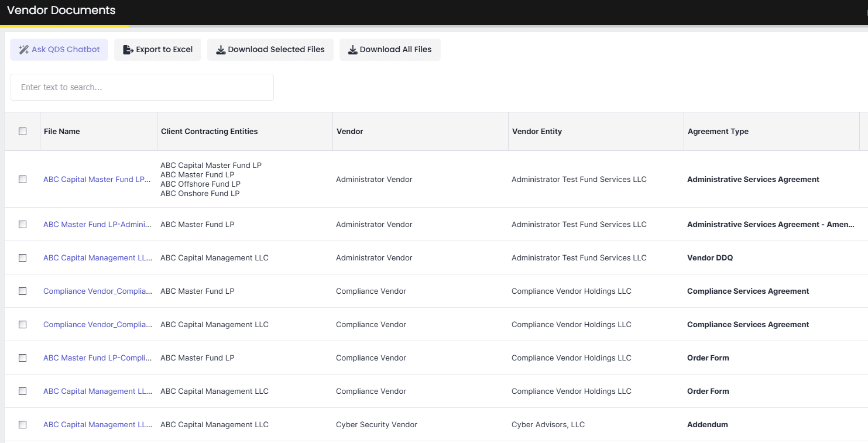Screen dimensions: 868x443
Task: Check the box for the ABC Master Fund LP-Admini... row
Action: pyautogui.click(x=23, y=225)
